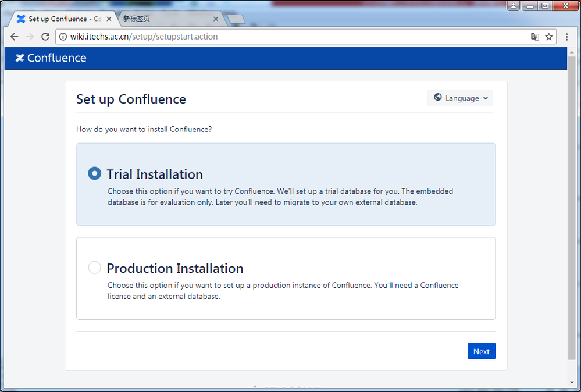581x392 pixels.
Task: Click the scrollbar down arrow
Action: [x=572, y=382]
